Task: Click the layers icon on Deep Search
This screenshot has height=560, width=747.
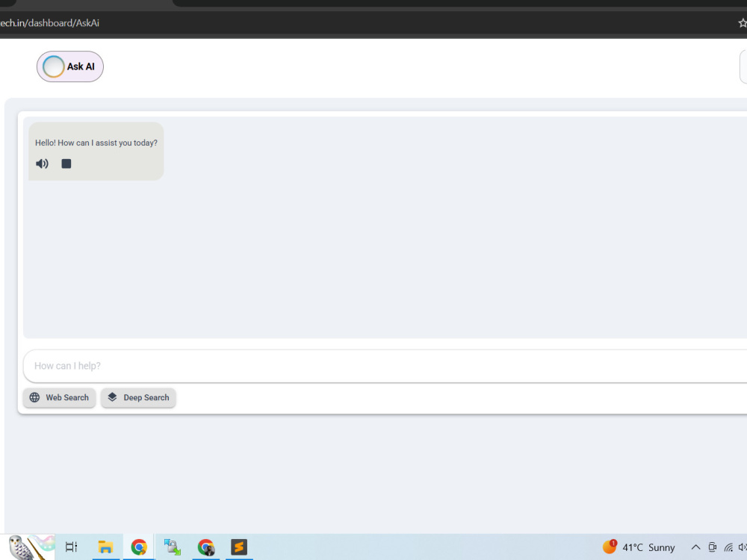Action: tap(113, 397)
